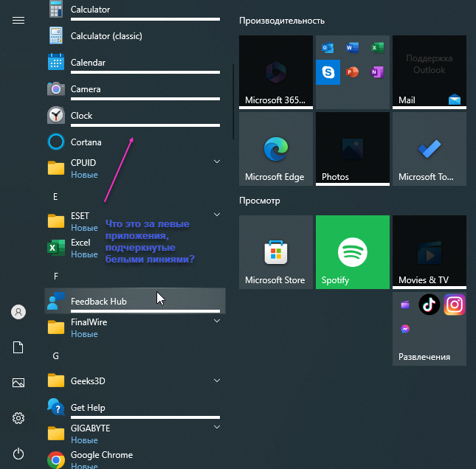The width and height of the screenshot is (476, 469).
Task: Open Feedback Hub app
Action: point(135,301)
